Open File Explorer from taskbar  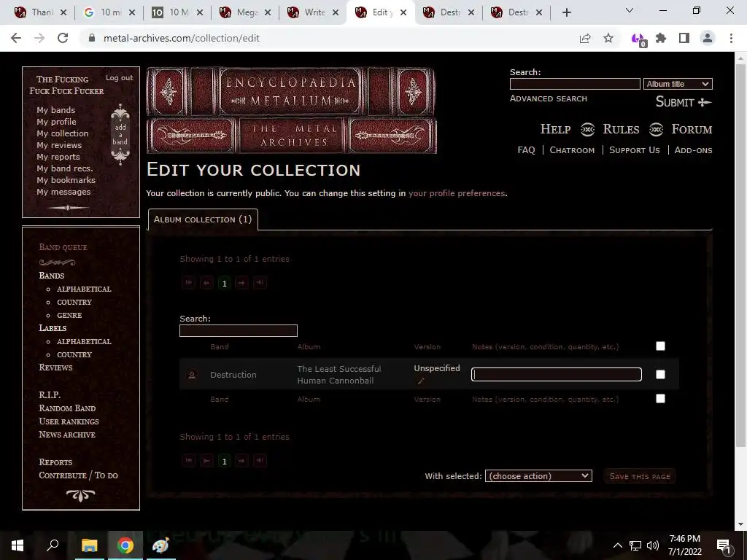coord(89,545)
